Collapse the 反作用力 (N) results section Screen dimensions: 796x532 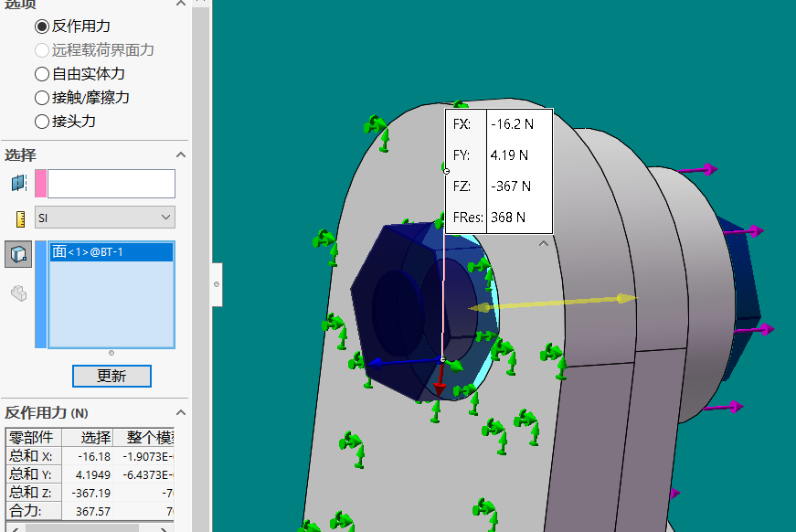pos(181,412)
